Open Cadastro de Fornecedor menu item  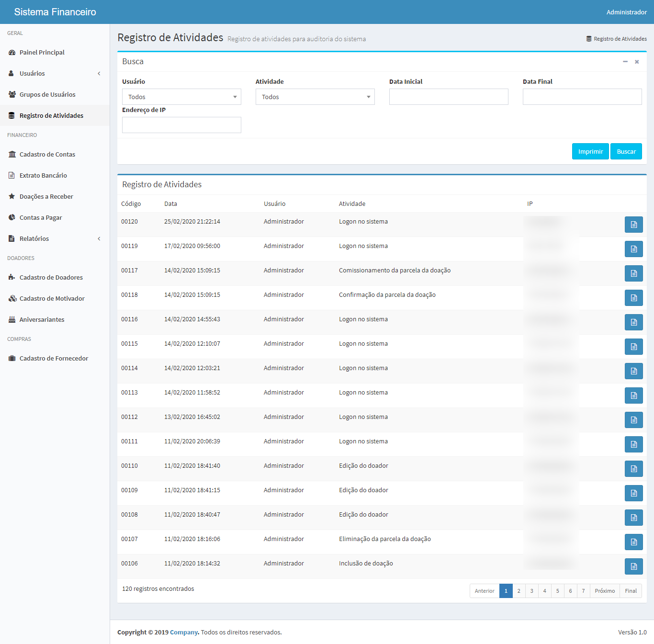[54, 359]
